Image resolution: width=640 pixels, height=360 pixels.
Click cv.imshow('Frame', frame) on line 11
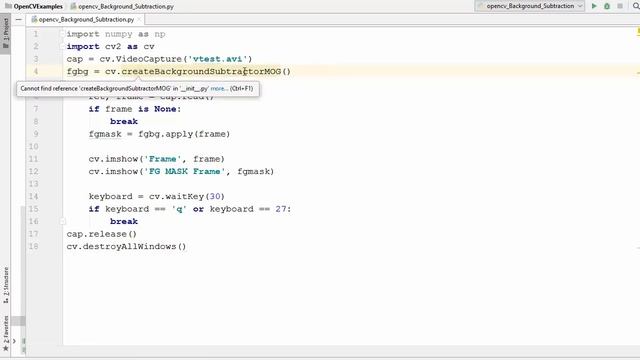tap(157, 159)
